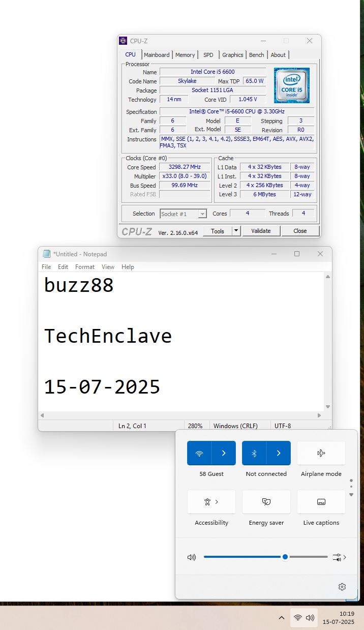Image resolution: width=364 pixels, height=630 pixels.
Task: Maximize the Notepad window
Action: [x=297, y=254]
